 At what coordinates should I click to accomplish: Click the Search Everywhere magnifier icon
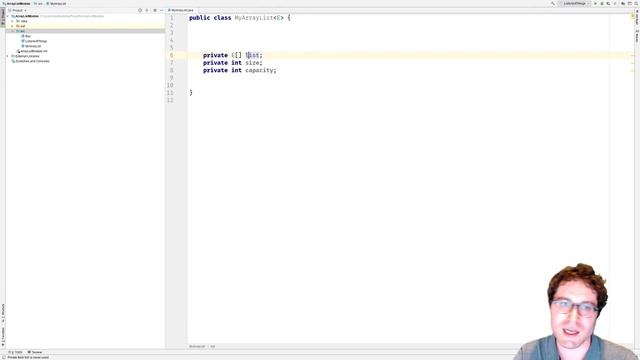click(x=637, y=3)
